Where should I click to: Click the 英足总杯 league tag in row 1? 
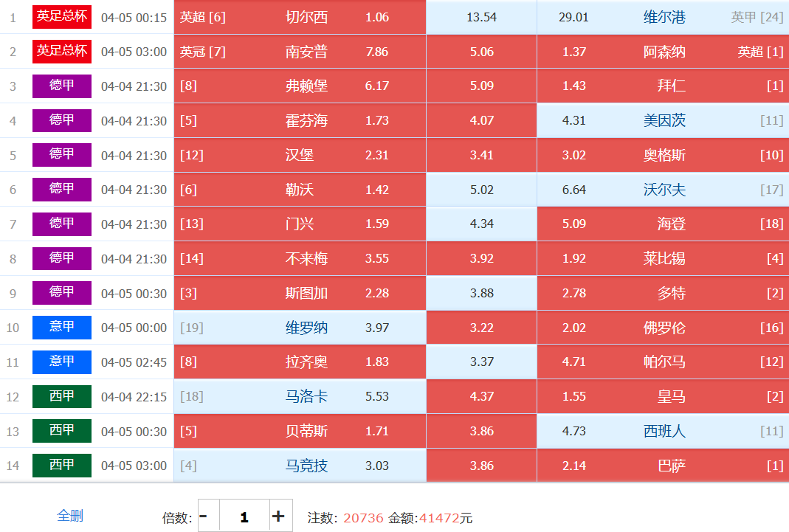62,17
